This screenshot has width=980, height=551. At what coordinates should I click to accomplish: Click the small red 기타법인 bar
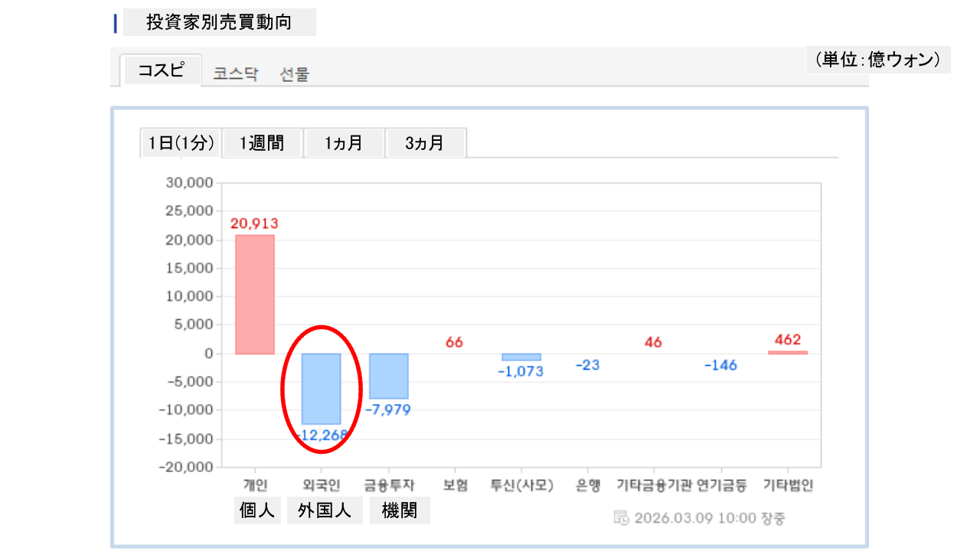click(788, 352)
